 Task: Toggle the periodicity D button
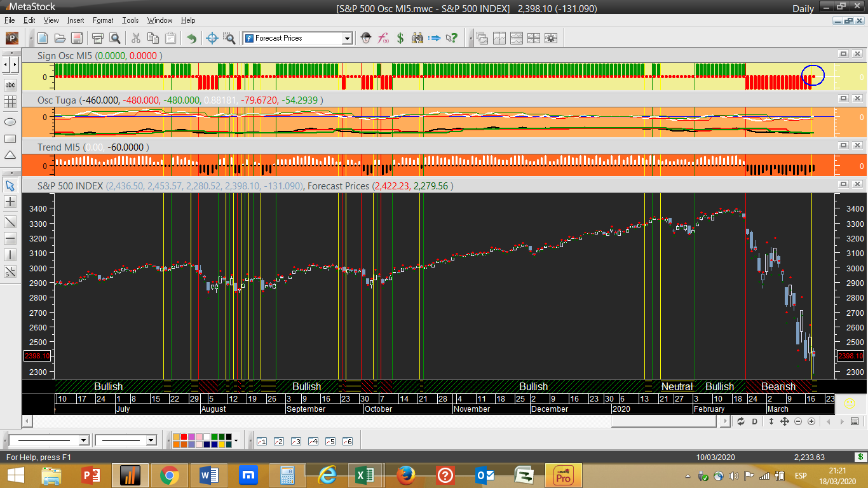[x=755, y=421]
